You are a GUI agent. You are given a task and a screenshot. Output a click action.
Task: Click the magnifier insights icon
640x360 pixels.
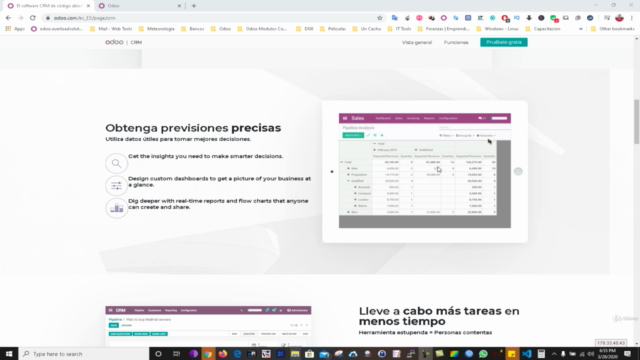click(x=116, y=163)
